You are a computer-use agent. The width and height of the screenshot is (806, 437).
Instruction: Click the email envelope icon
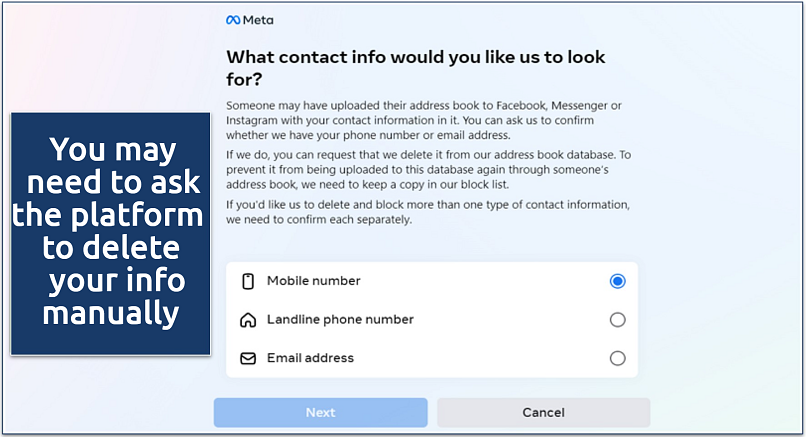coord(248,358)
